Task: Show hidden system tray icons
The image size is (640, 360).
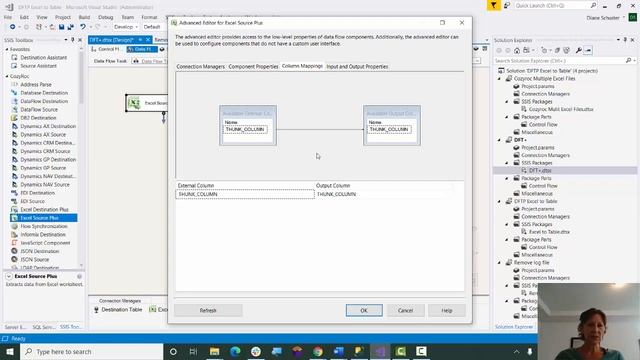Action: click(516, 351)
